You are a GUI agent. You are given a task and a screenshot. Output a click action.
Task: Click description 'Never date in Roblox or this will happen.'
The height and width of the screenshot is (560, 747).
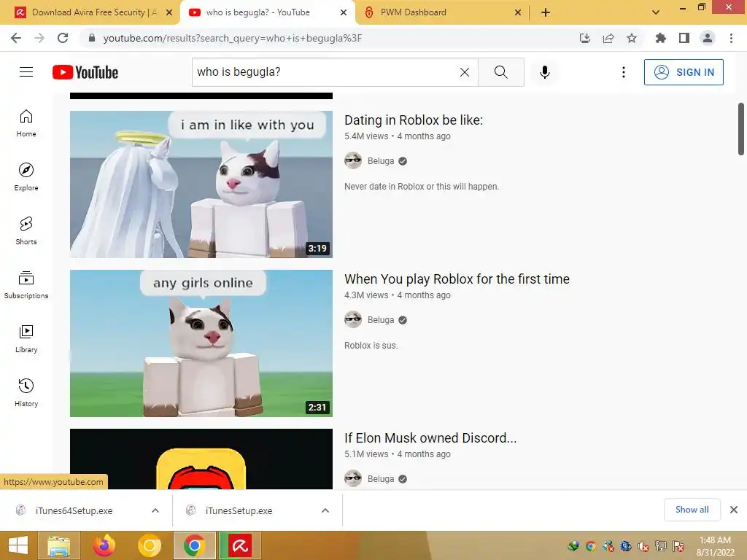(x=422, y=187)
